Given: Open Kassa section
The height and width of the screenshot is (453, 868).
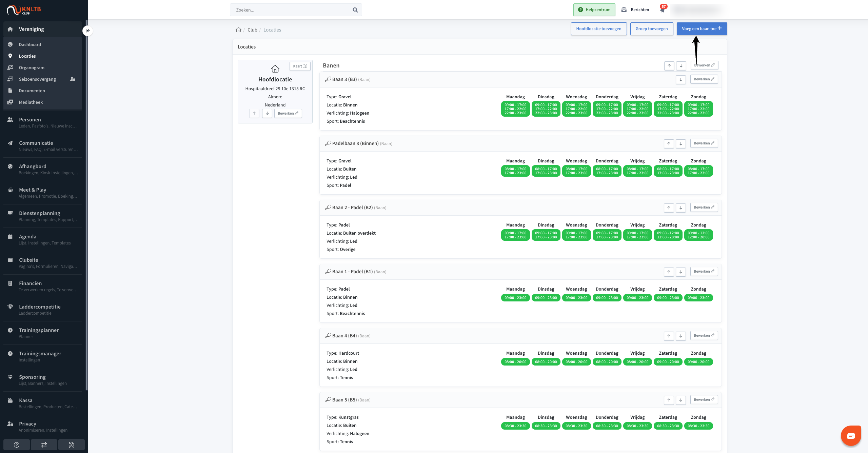Looking at the screenshot, I should click(43, 403).
